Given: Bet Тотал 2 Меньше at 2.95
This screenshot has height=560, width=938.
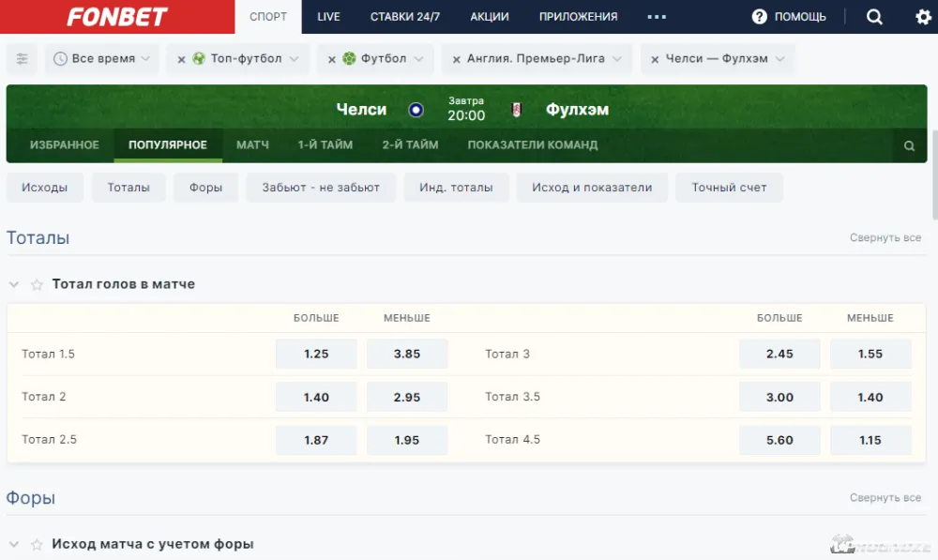Looking at the screenshot, I should click(407, 397).
